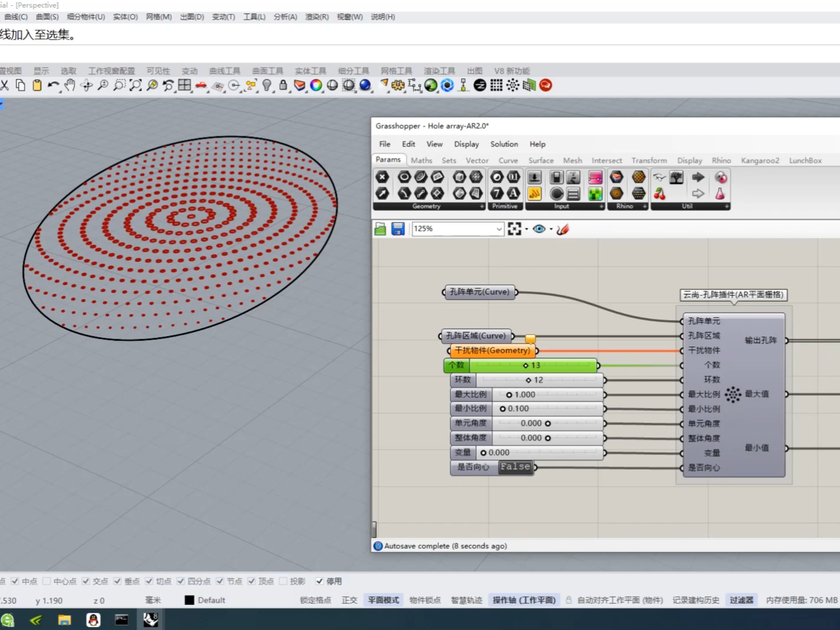
Task: Toggle the 切点 osnap checkbox
Action: (x=149, y=581)
